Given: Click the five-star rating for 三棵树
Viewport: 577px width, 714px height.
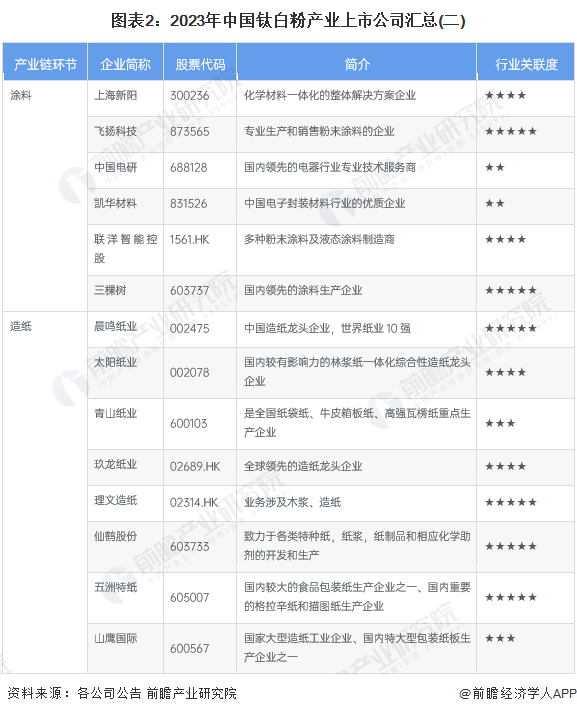Looking at the screenshot, I should coord(511,290).
